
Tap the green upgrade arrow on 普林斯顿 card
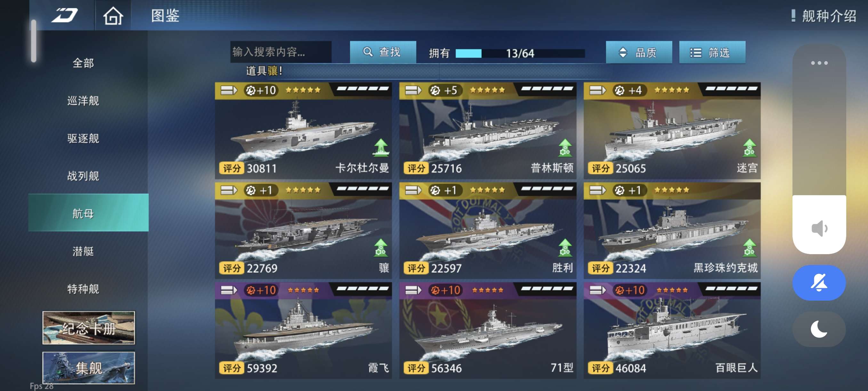[x=565, y=148]
